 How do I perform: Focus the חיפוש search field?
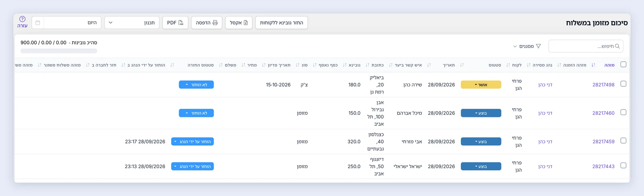(586, 46)
